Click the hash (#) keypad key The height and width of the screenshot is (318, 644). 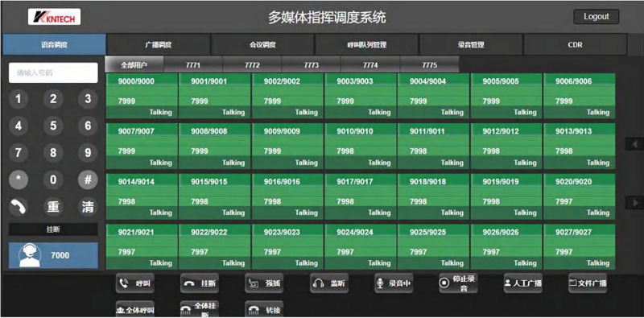coord(88,180)
